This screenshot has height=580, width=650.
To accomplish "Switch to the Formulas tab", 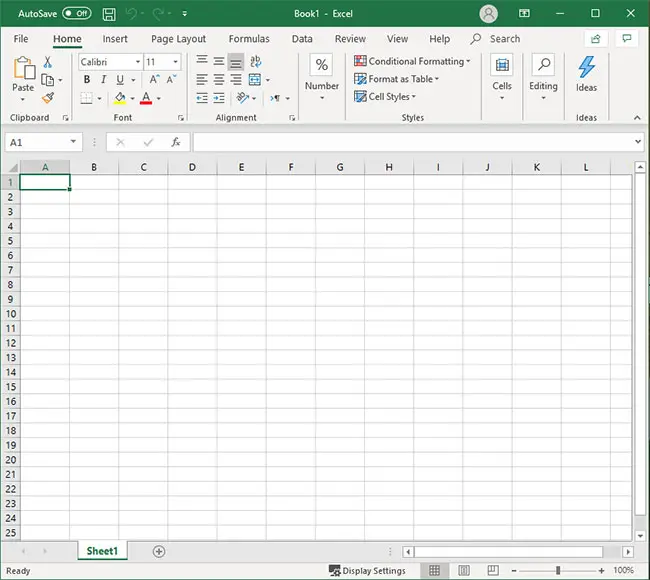I will (248, 39).
